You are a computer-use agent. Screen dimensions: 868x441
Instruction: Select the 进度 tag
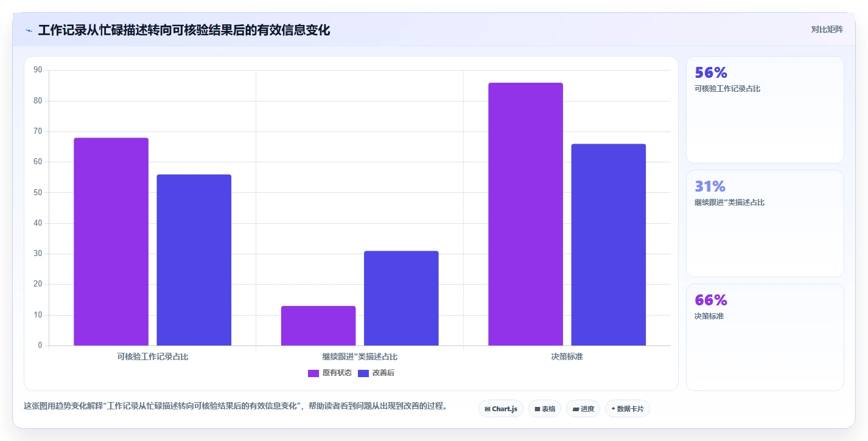[x=583, y=409]
